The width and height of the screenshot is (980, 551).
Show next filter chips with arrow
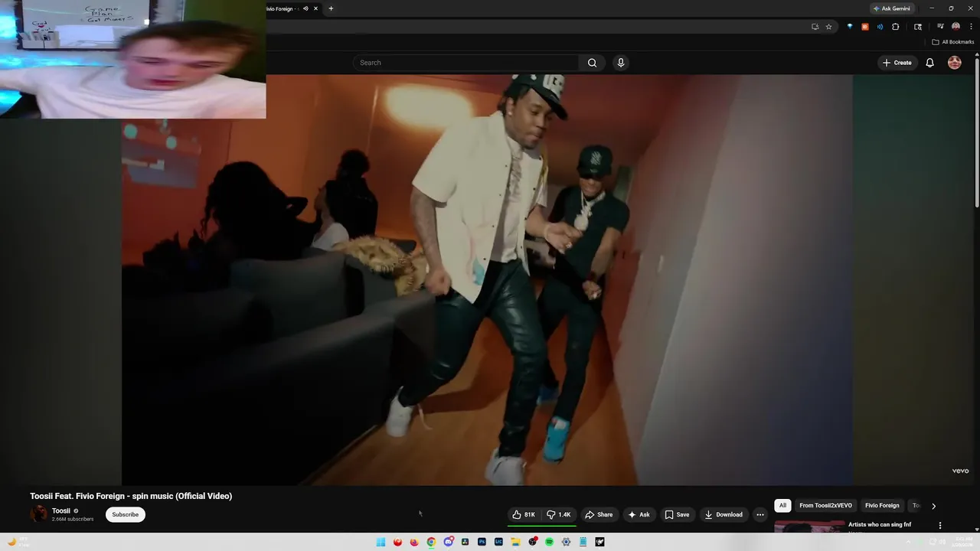click(x=933, y=506)
